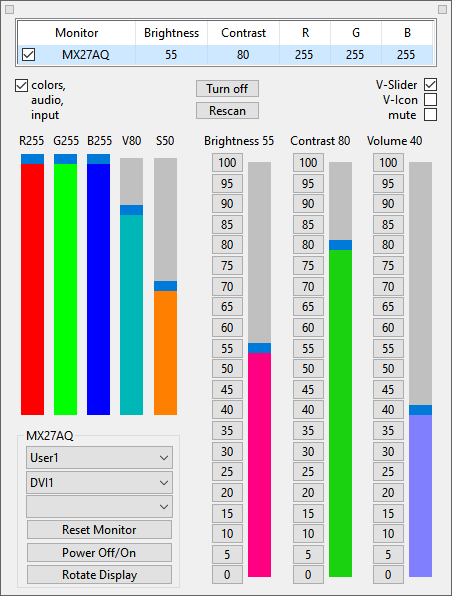Uncheck the MX27AQ monitor checkbox
452x596 pixels.
pos(29,55)
